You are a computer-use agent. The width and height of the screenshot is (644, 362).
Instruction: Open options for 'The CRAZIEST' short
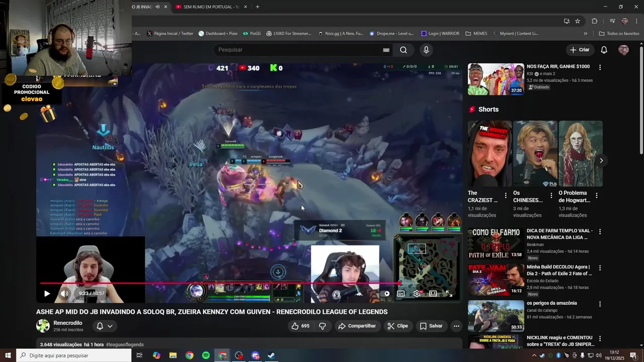coord(506,196)
